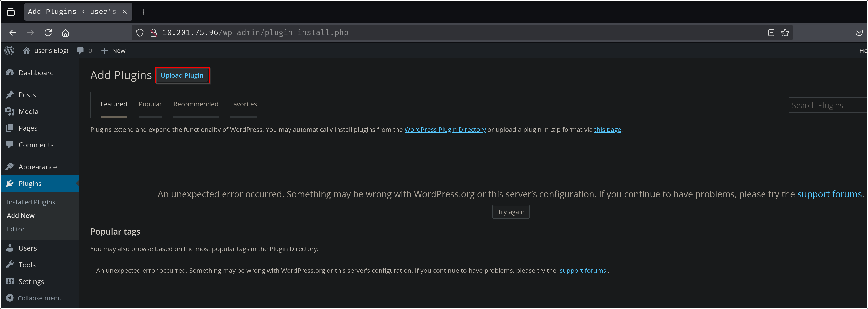868x309 pixels.
Task: Click the Upload Plugin button
Action: (x=182, y=75)
